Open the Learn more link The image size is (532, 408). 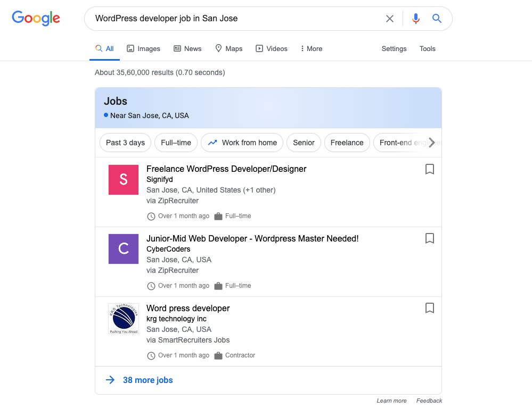pos(391,401)
